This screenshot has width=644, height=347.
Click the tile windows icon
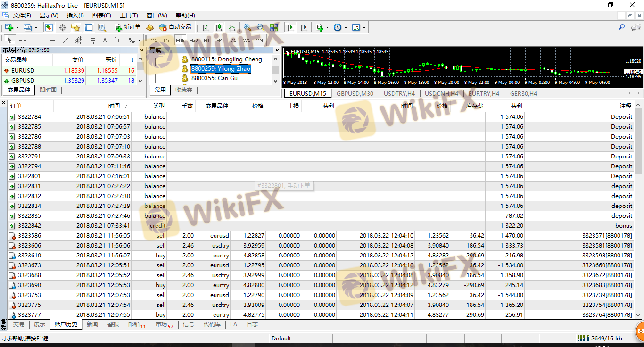coord(274,27)
